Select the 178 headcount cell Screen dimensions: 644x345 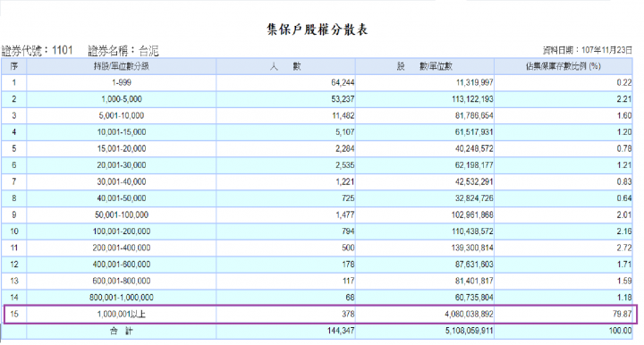(x=285, y=265)
